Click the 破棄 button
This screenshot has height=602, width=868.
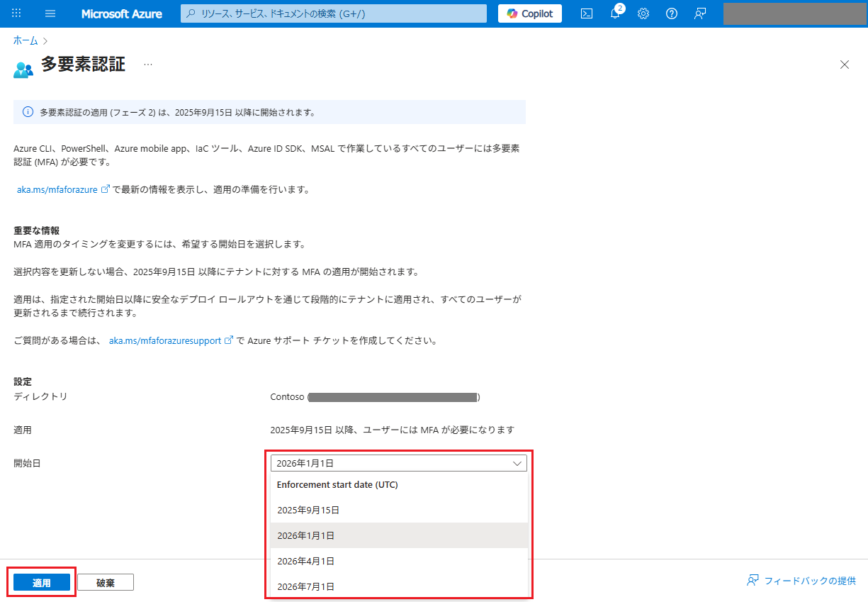pyautogui.click(x=105, y=581)
